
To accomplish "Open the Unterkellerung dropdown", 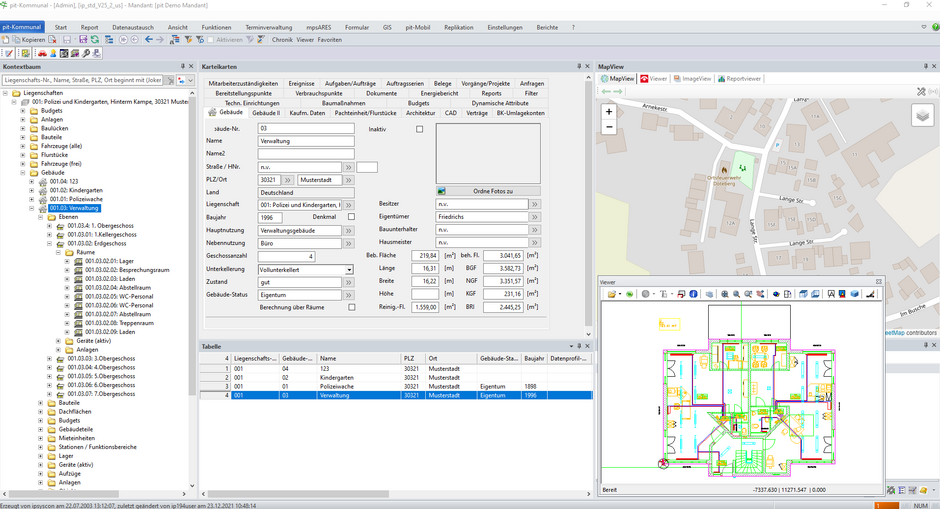I will click(349, 269).
